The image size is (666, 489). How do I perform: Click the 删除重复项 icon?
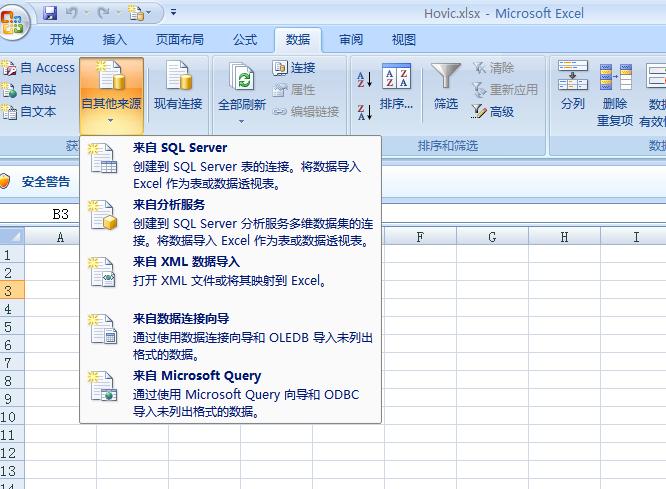click(615, 77)
